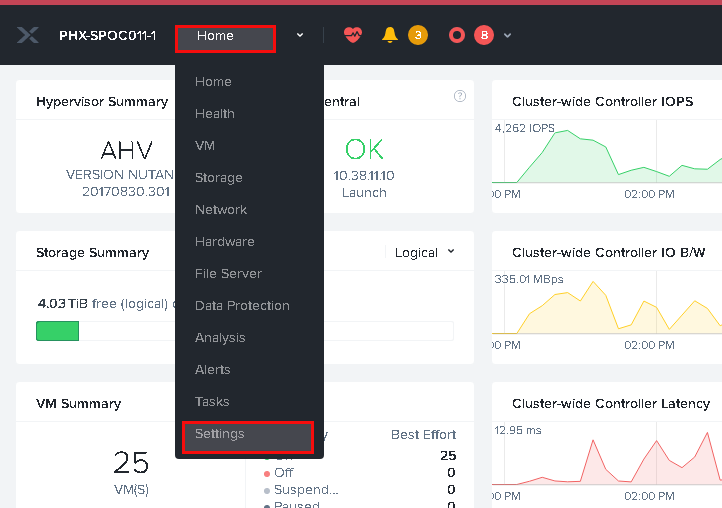
Task: Click the 20170830.301 version number
Action: click(x=126, y=192)
